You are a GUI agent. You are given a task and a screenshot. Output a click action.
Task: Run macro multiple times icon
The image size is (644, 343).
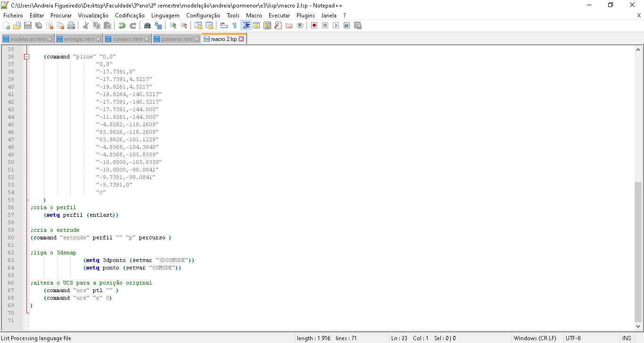[347, 25]
